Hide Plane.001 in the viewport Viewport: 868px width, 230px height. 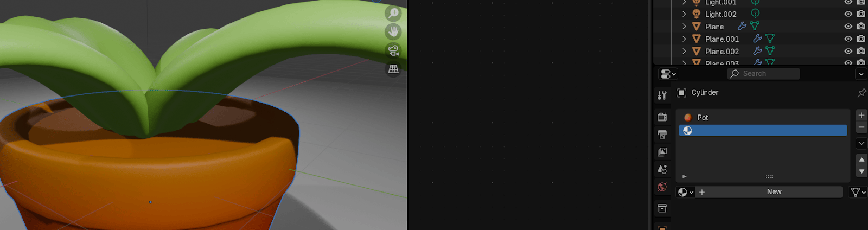[x=848, y=39]
